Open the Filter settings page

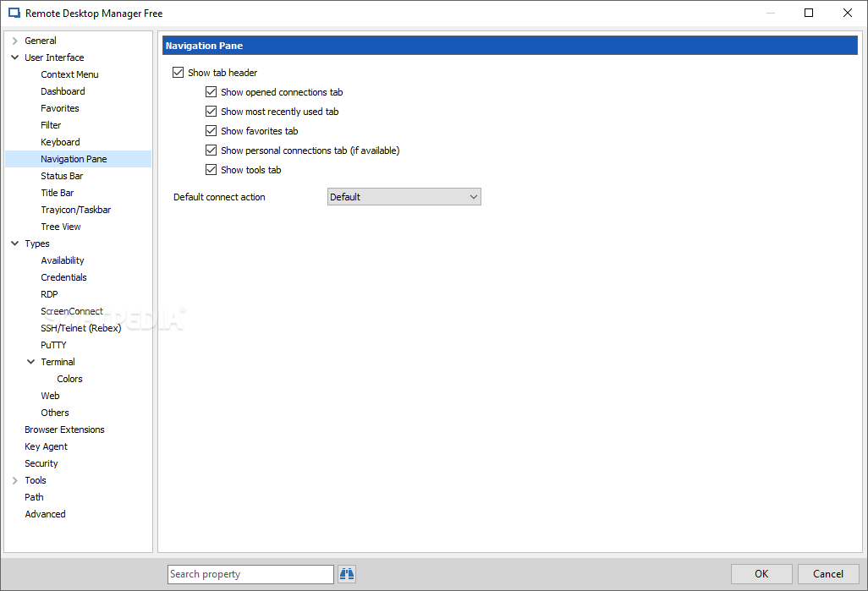pyautogui.click(x=51, y=125)
